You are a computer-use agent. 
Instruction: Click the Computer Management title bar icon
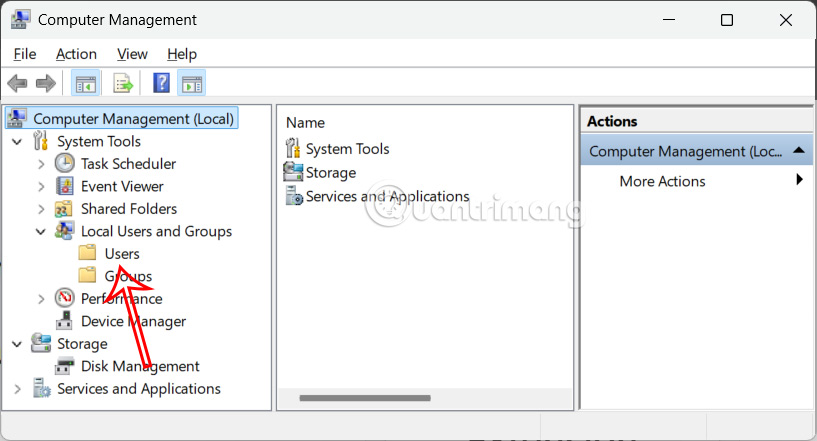(20, 20)
